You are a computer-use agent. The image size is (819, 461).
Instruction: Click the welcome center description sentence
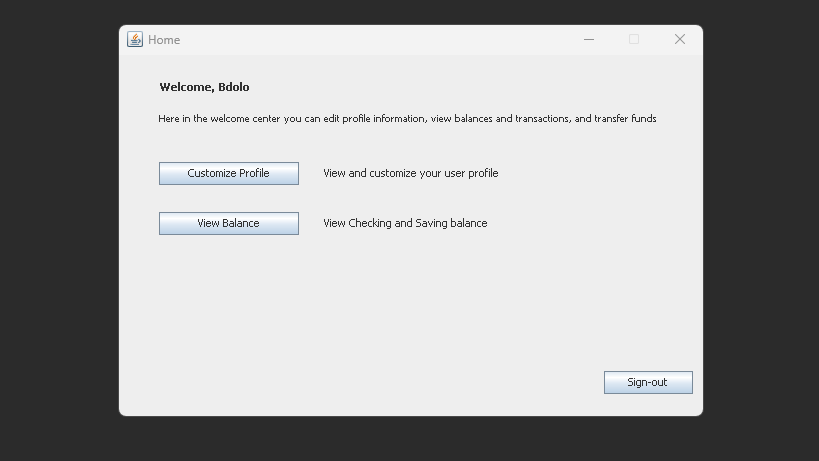407,119
